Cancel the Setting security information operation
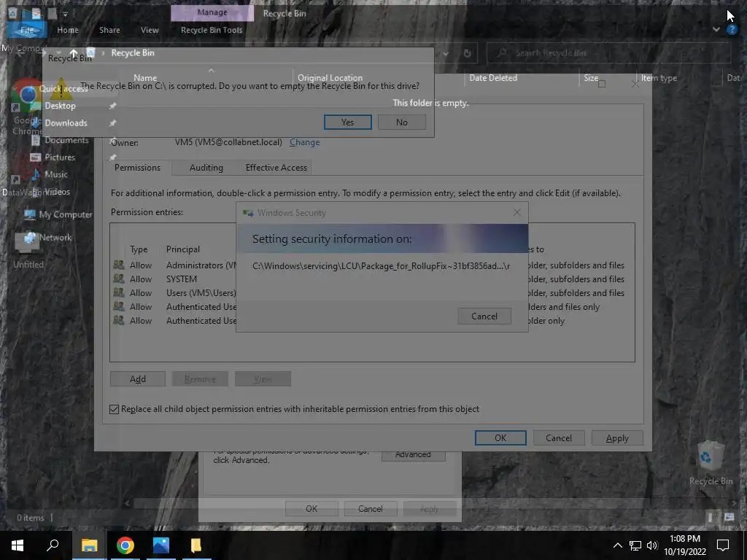Screen dimensions: 747x560 (484, 316)
